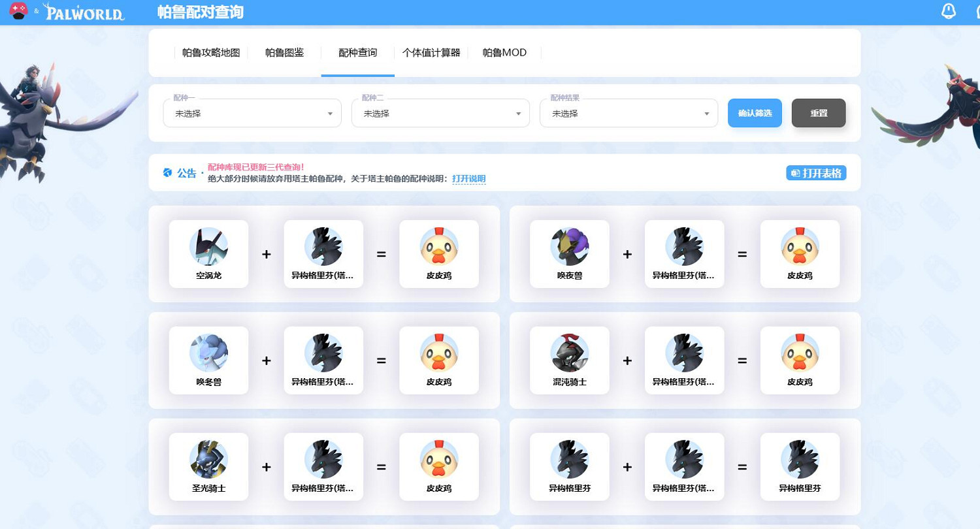Viewport: 980px width, 529px height.
Task: Open the notification bell icon
Action: (949, 11)
